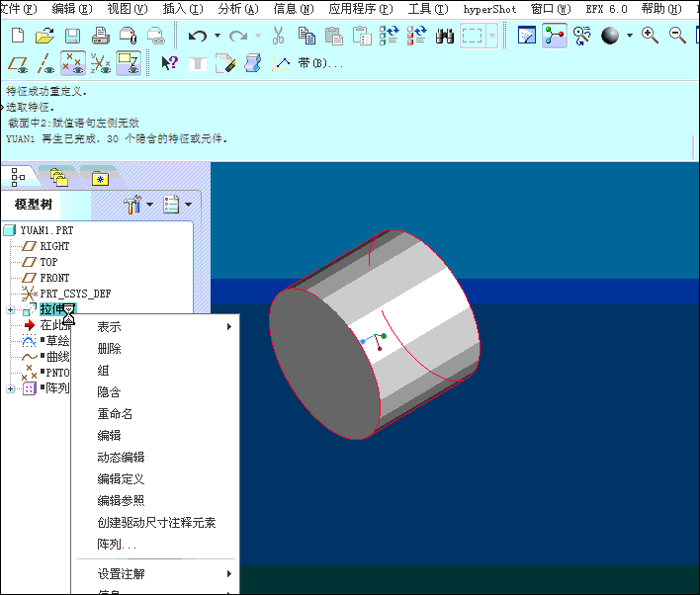Click the repaint screen icon

pyautogui.click(x=527, y=36)
